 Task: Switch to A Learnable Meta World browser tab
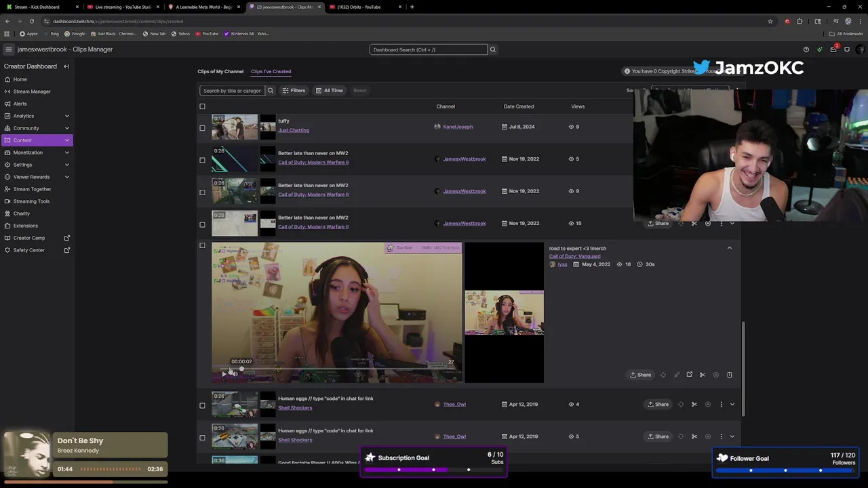[x=203, y=7]
